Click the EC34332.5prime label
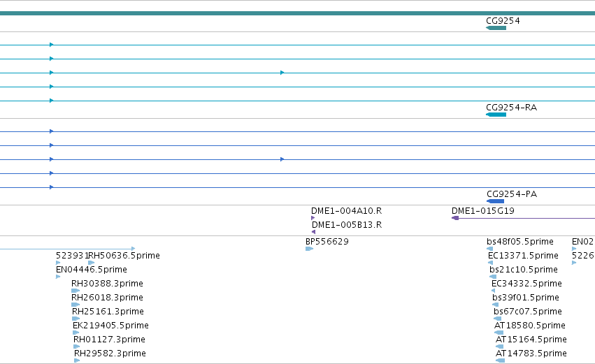 click(526, 284)
